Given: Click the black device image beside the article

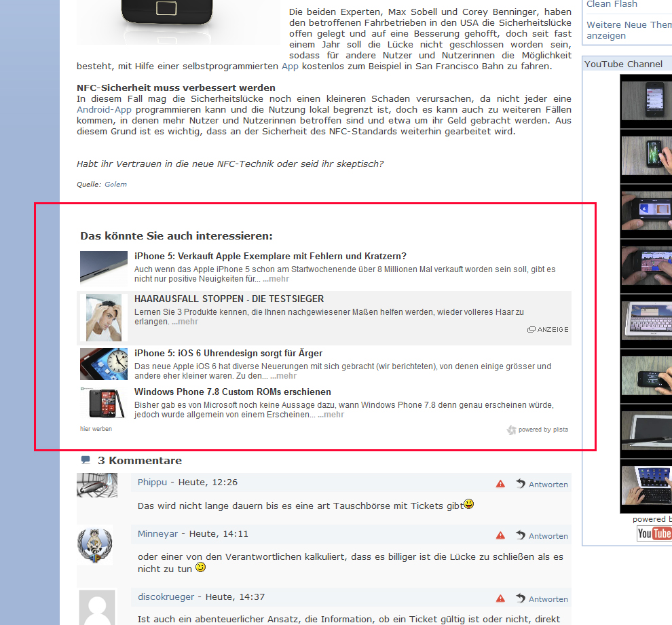Looking at the screenshot, I should (x=179, y=22).
